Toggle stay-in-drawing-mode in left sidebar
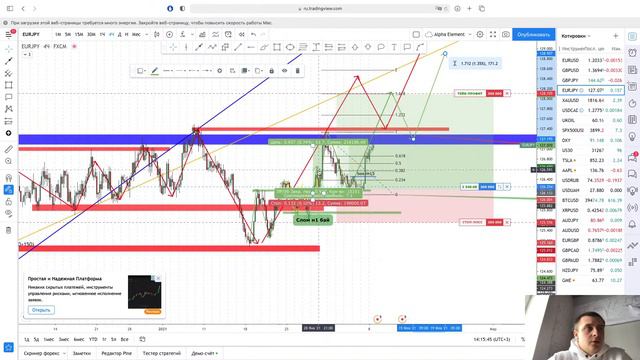 point(9,189)
